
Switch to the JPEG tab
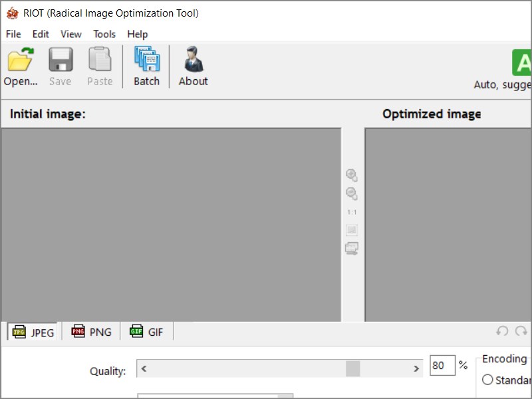[x=33, y=332]
